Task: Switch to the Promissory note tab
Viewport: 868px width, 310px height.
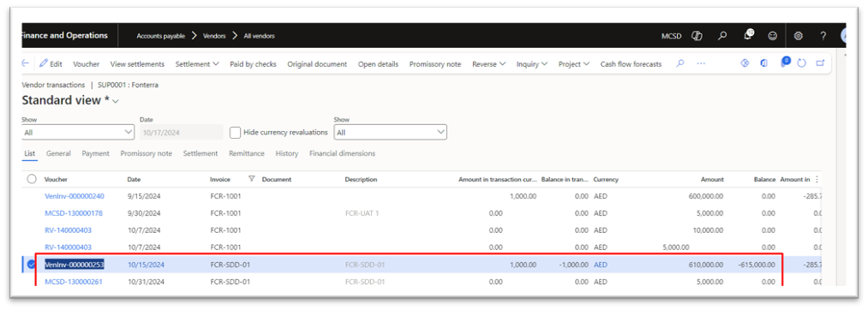Action: click(147, 153)
